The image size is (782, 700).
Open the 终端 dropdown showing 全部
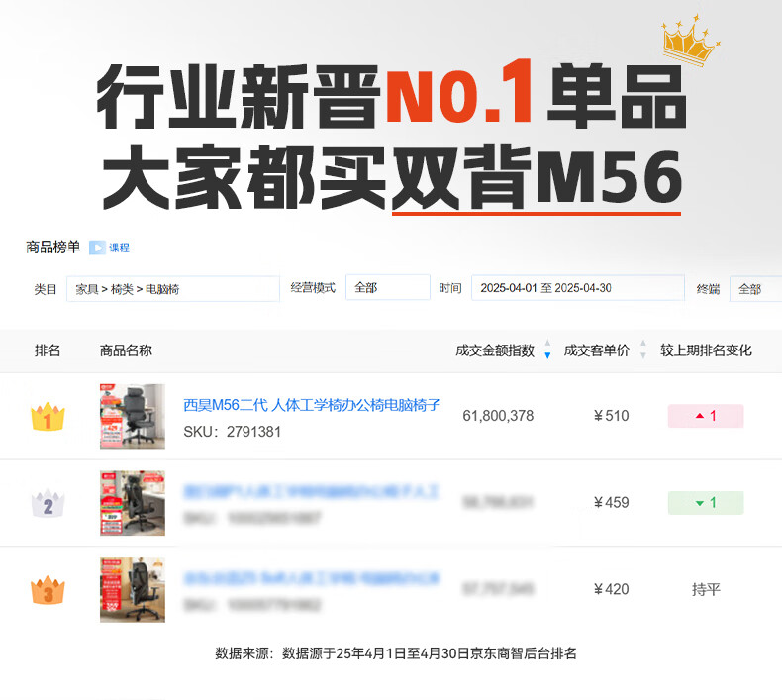(x=755, y=289)
